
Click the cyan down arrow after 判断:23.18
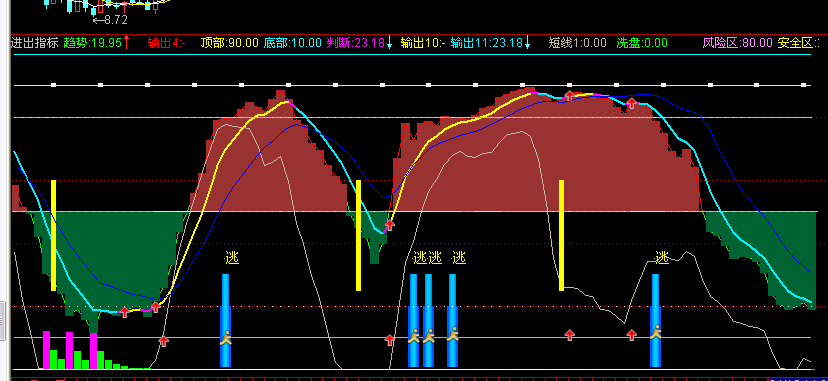pyautogui.click(x=389, y=43)
